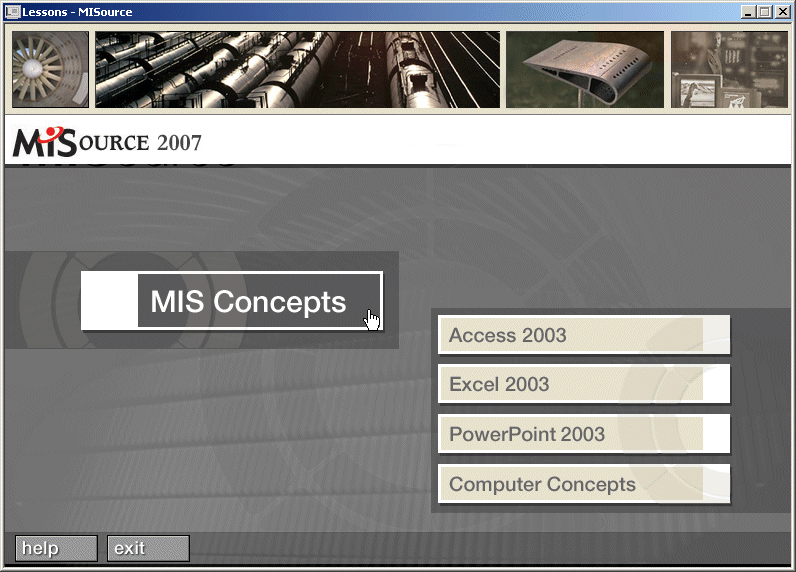Click the turbine fan banner thumbnail
Screen dimensions: 796x572
point(50,70)
